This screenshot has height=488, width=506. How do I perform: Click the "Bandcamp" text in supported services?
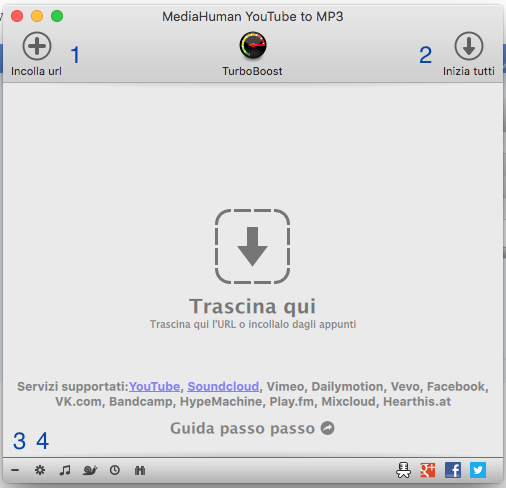coord(140,401)
